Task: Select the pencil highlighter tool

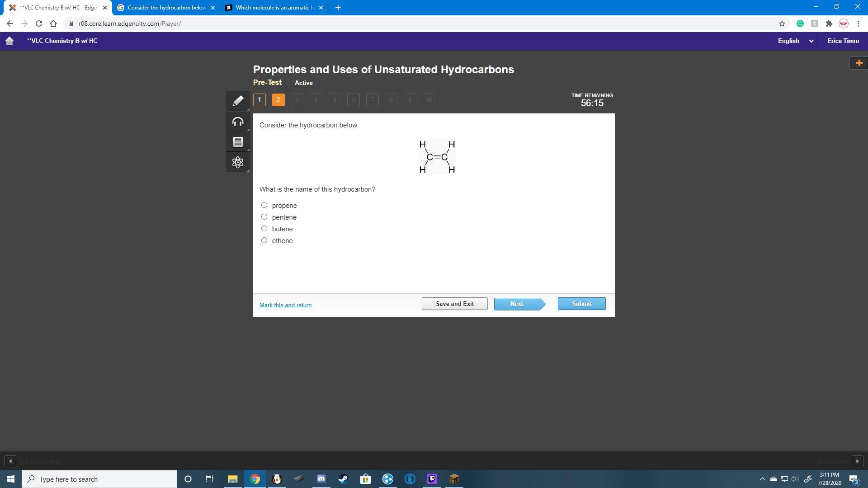Action: 238,101
